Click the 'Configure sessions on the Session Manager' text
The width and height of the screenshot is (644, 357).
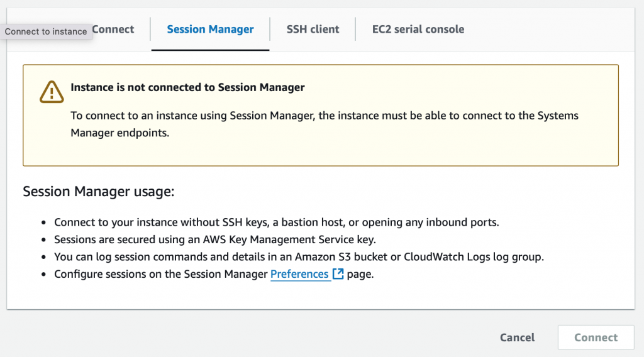[x=160, y=273]
